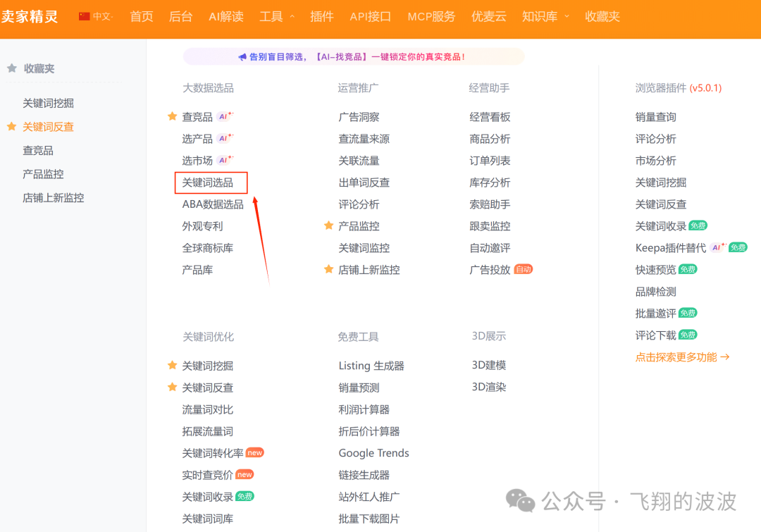This screenshot has height=532, width=761.
Task: Click the 点击探索更多功能 link
Action: (x=681, y=357)
